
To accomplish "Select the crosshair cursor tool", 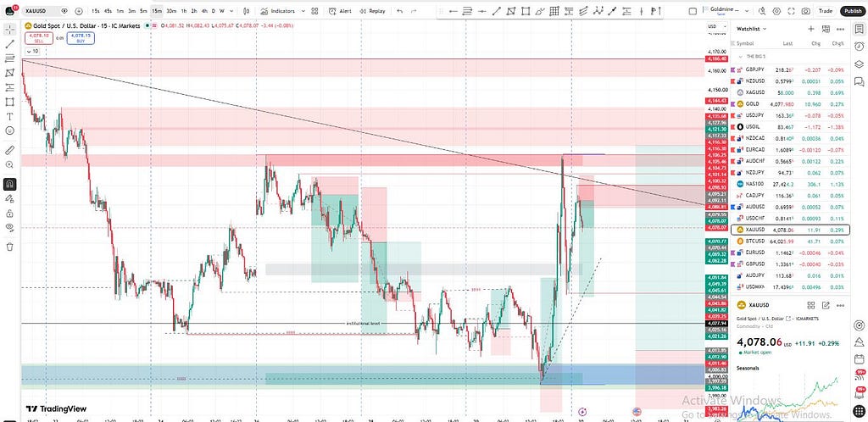I will click(10, 30).
